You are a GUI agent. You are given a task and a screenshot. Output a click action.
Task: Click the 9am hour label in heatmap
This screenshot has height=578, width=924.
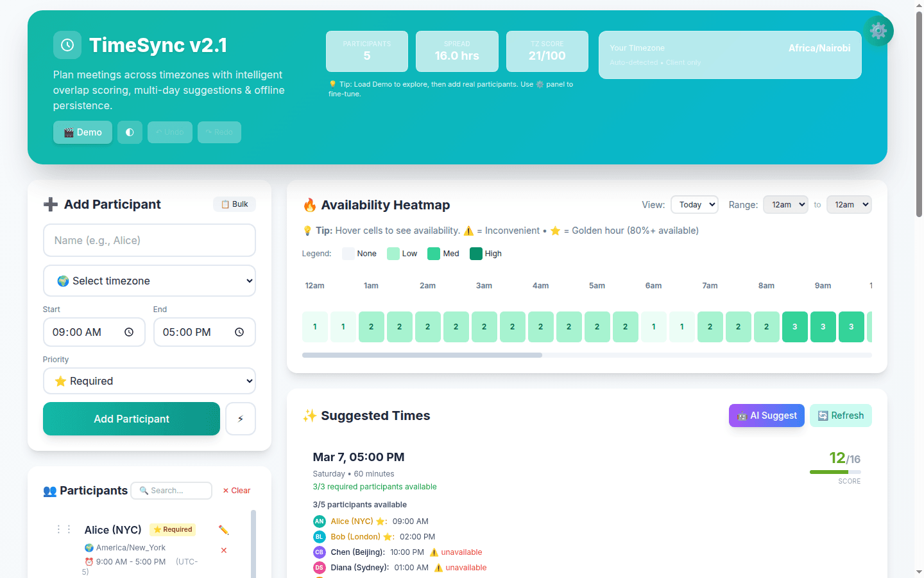(x=823, y=286)
